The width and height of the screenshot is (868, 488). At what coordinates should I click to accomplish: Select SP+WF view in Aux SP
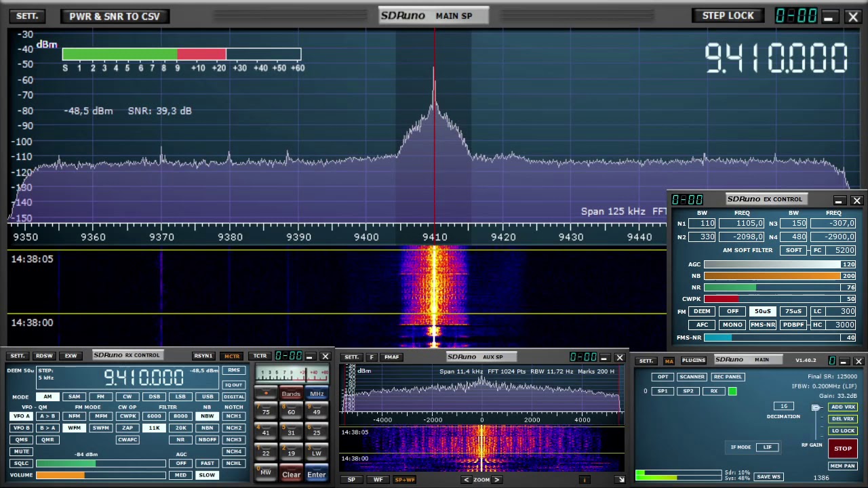pos(404,480)
